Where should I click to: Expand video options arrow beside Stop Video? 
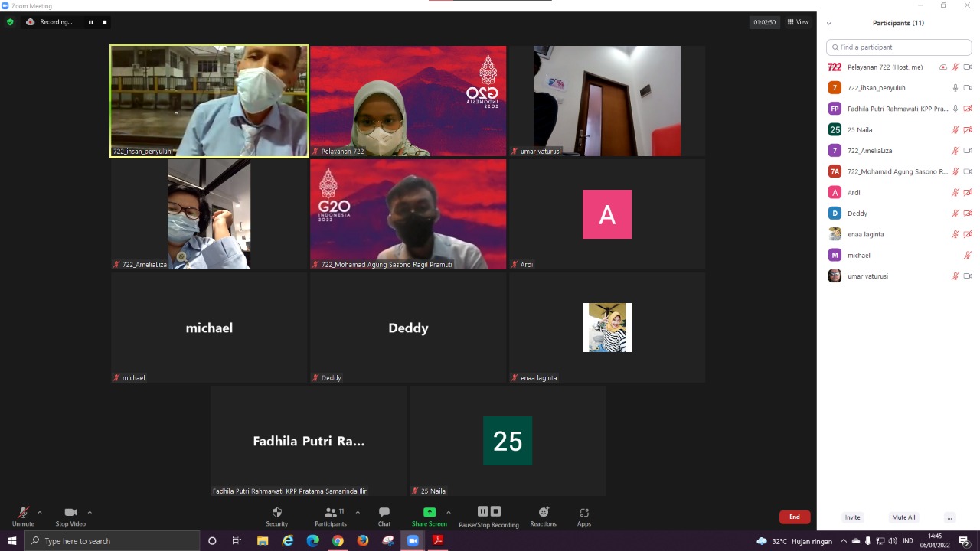(90, 512)
